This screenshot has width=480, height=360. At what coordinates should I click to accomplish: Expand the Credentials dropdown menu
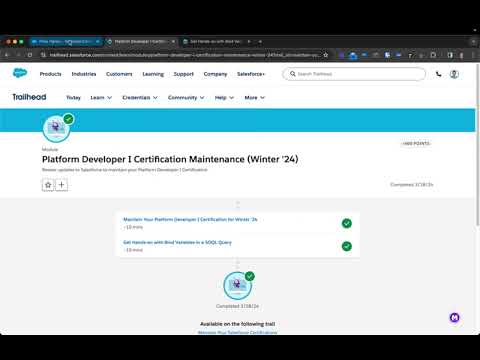click(x=140, y=98)
